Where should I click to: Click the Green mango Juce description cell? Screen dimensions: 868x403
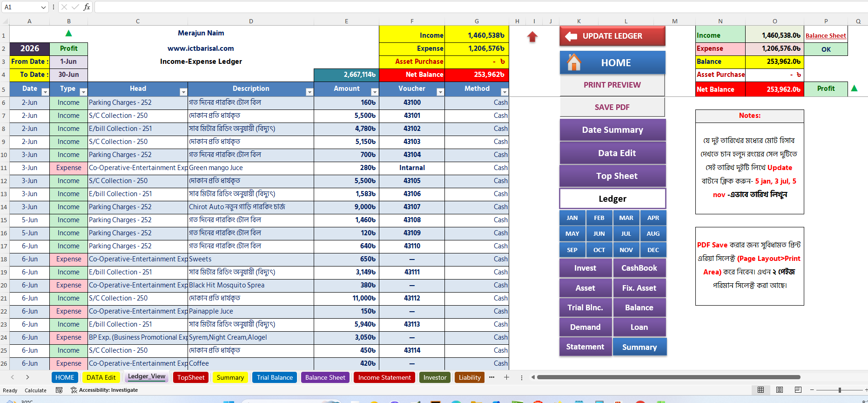pos(251,168)
